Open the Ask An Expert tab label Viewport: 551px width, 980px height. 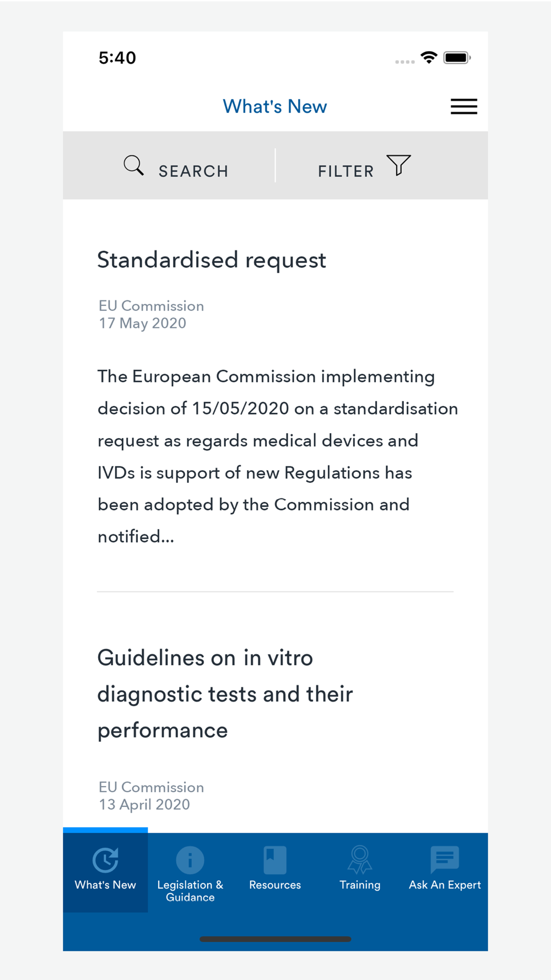pos(445,885)
